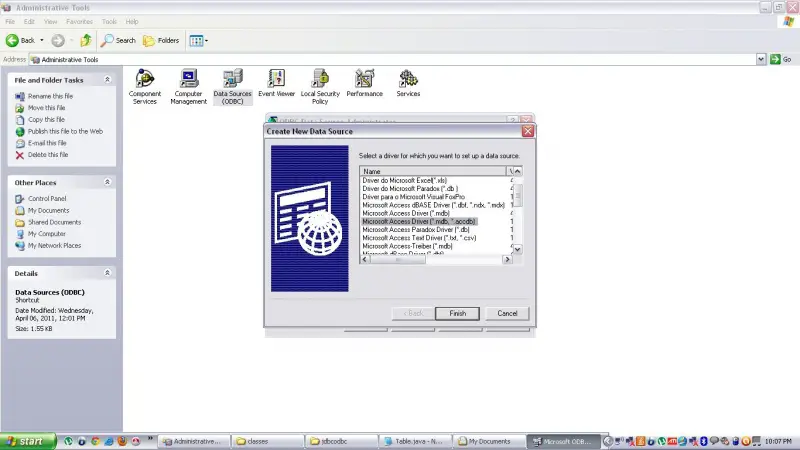Click Go button beside address bar
The height and width of the screenshot is (450, 800).
(x=781, y=59)
